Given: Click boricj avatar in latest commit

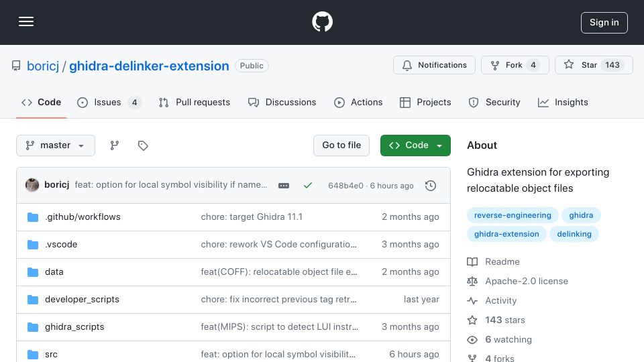Looking at the screenshot, I should click(32, 185).
